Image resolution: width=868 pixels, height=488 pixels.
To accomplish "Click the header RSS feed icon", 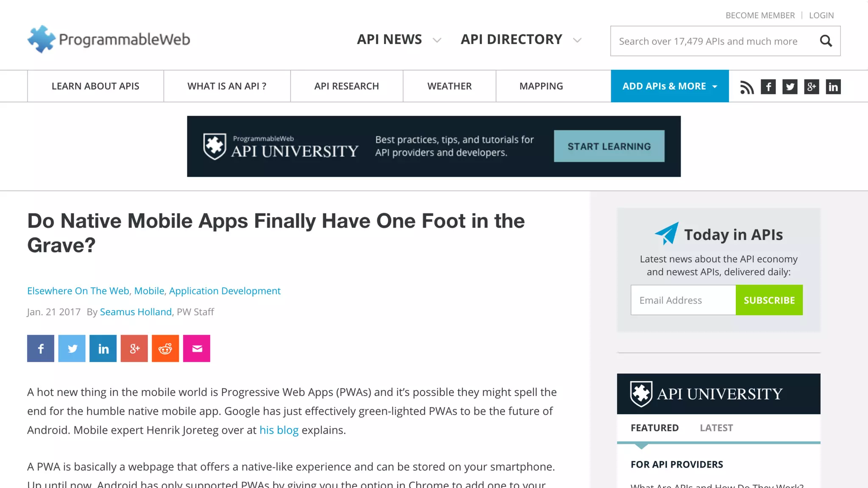I will (x=747, y=87).
